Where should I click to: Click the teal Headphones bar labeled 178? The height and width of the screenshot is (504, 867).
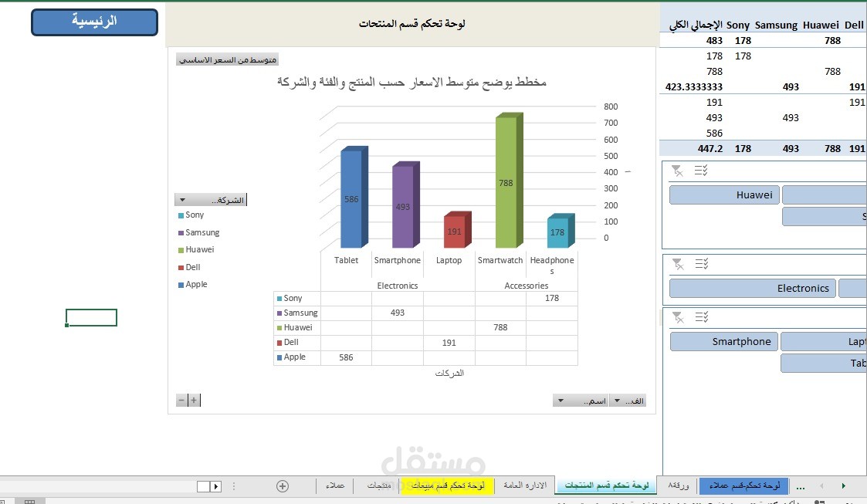[x=561, y=231]
